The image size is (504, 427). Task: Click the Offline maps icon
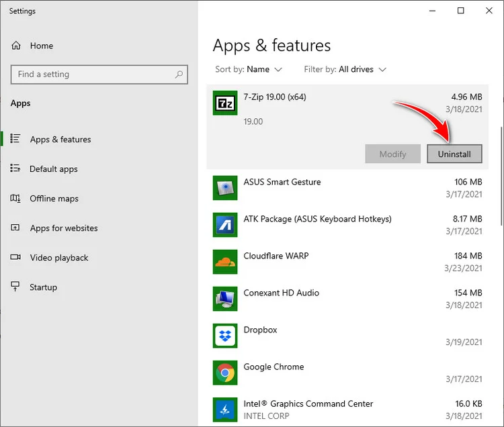click(x=15, y=198)
